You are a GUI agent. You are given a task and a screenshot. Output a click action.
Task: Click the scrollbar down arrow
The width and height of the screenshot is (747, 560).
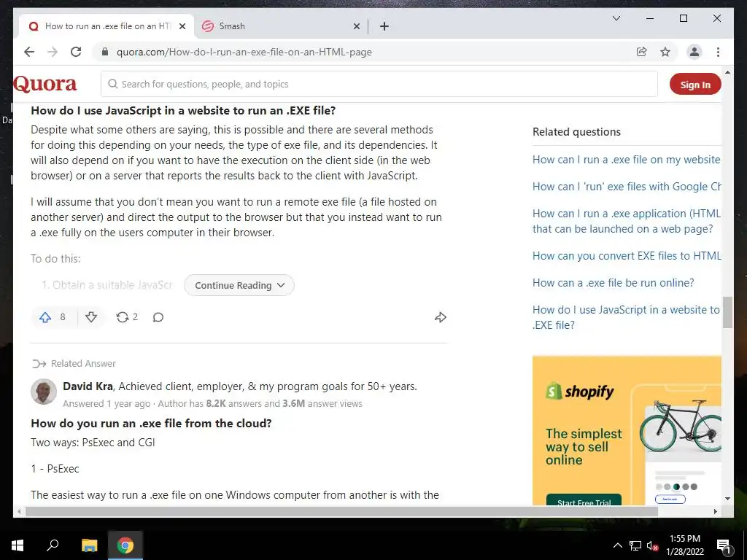point(727,499)
